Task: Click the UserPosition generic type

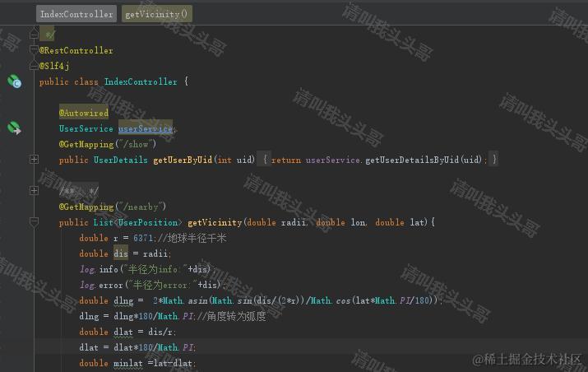Action: coord(148,222)
